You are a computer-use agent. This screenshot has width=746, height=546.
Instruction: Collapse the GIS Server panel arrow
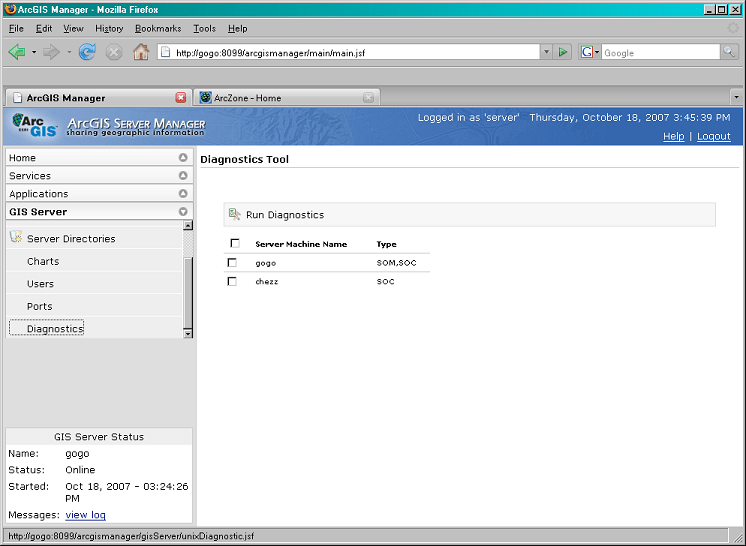(183, 212)
